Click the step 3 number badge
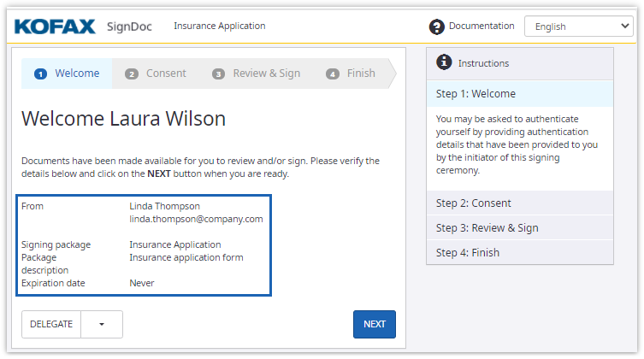Screen dimensions: 644x359 [218, 74]
